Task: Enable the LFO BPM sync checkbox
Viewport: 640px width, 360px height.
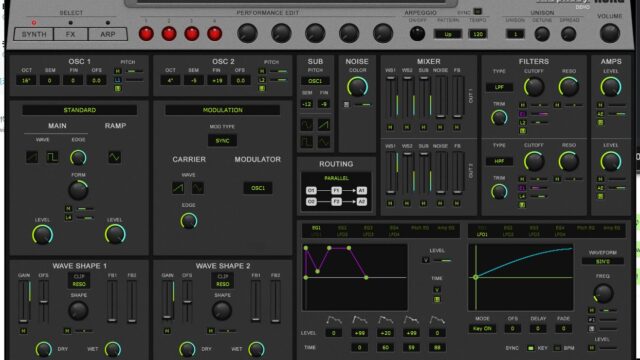Action: tap(557, 348)
